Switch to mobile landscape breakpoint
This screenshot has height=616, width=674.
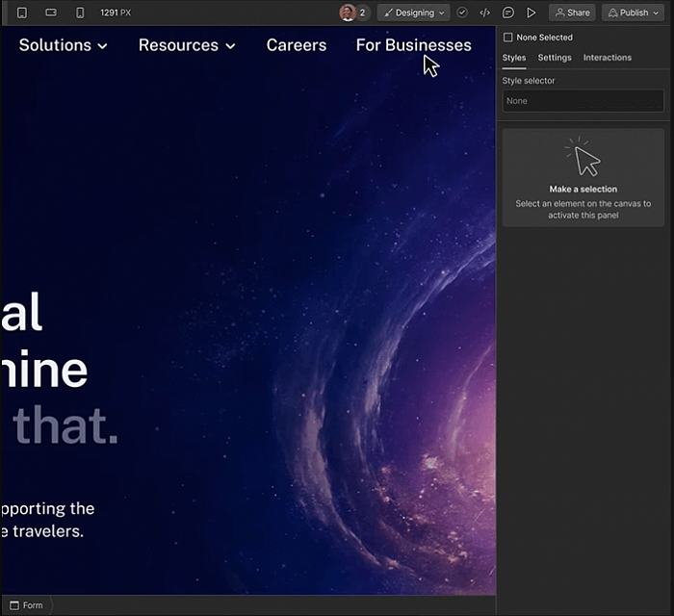pos(51,13)
